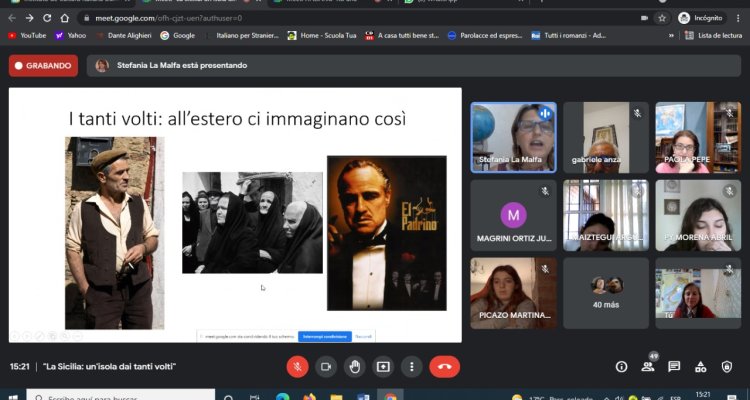The height and width of the screenshot is (400, 750).
Task: Click the browser forward arrow
Action: point(30,18)
